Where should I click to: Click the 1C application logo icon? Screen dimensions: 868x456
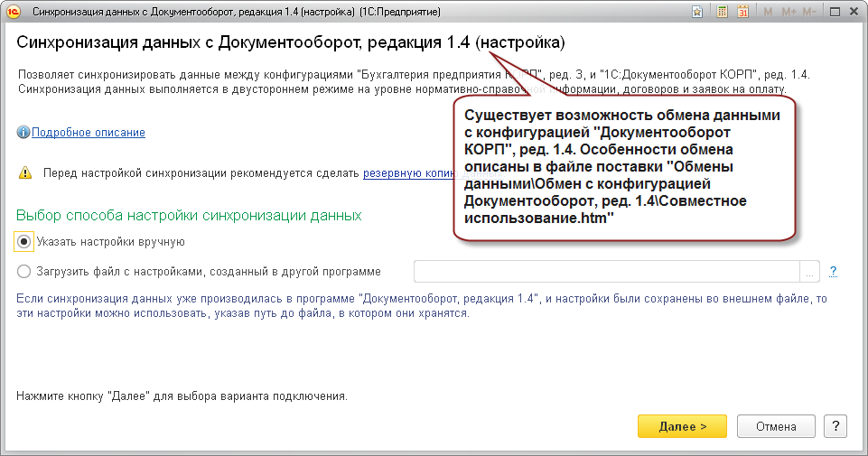[14, 12]
